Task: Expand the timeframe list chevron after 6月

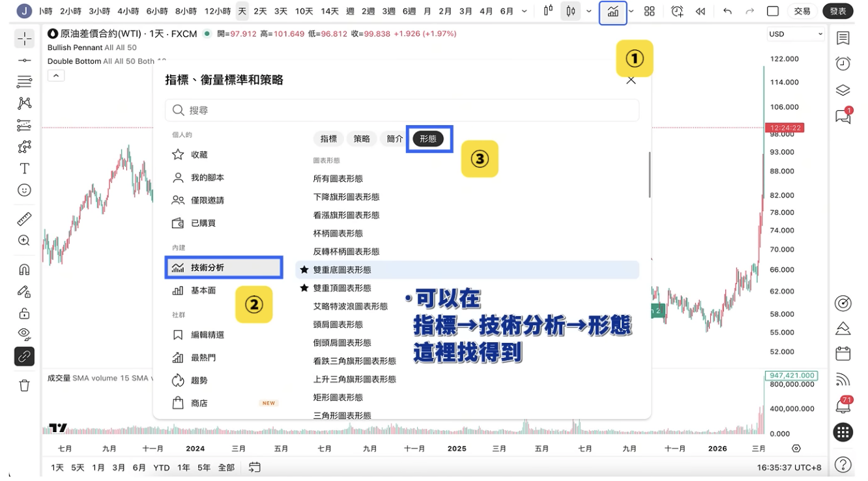Action: [x=526, y=11]
